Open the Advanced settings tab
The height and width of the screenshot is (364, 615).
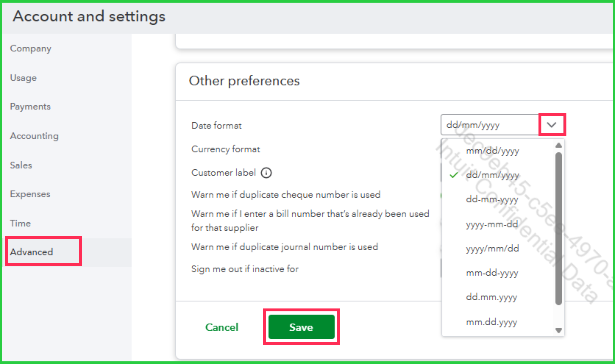click(31, 252)
